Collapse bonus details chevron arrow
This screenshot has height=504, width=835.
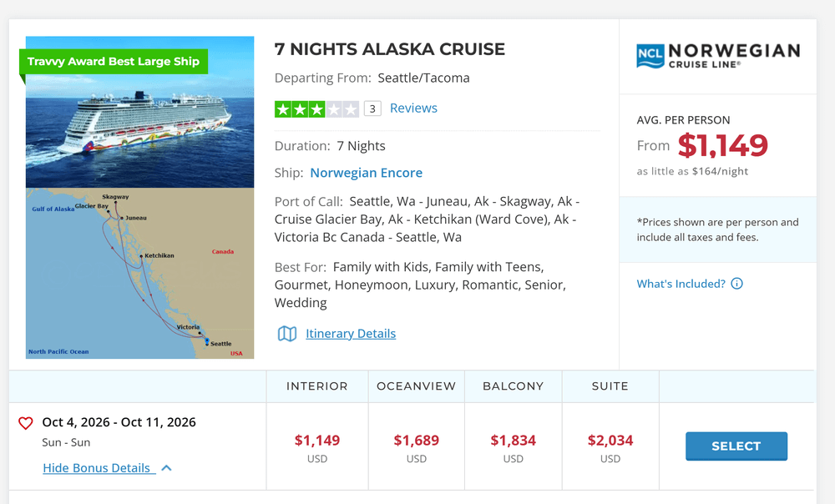[x=167, y=468]
